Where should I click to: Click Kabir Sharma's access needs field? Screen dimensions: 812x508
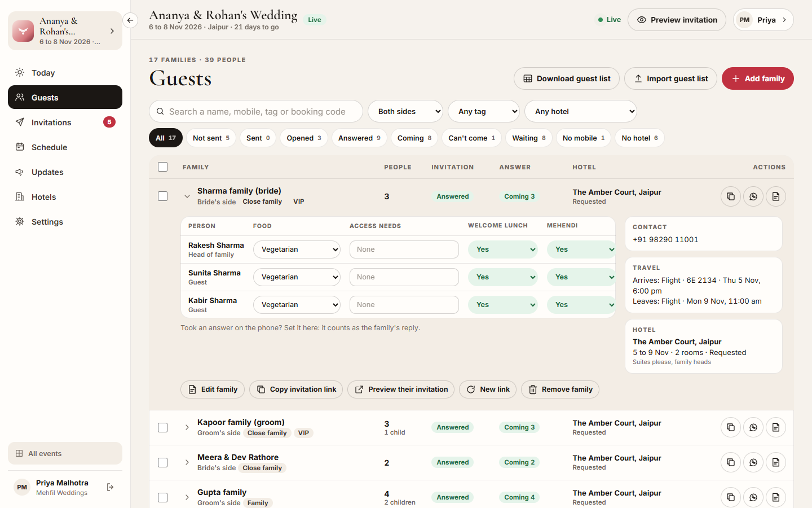pyautogui.click(x=404, y=305)
